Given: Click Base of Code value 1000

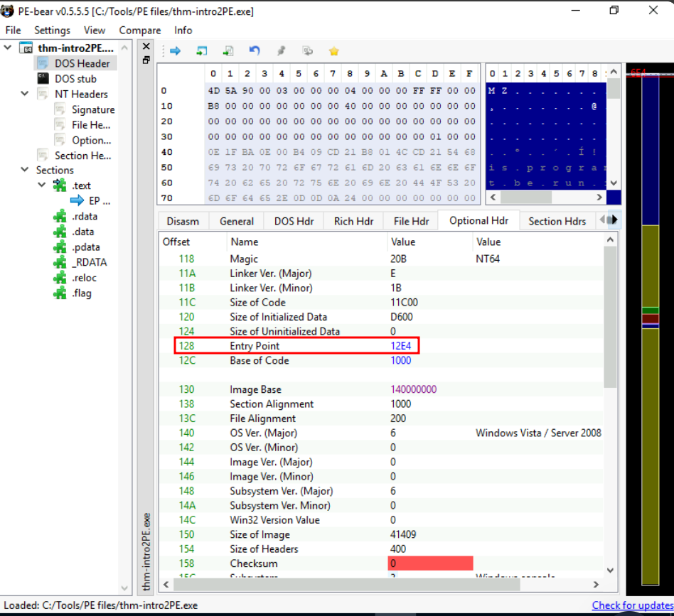Looking at the screenshot, I should (x=400, y=360).
